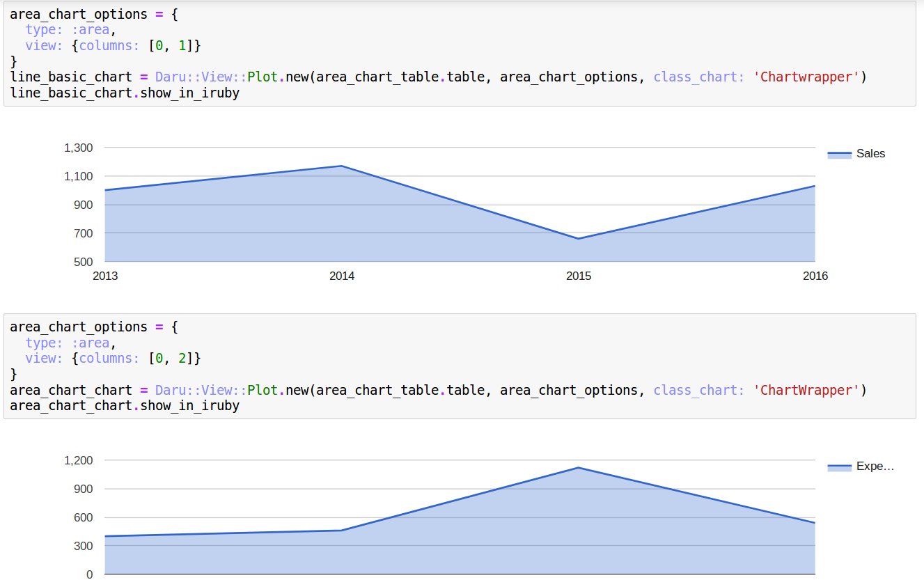Viewport: 924px width, 580px height.
Task: Click in the second code cell at 'ChartWrapper'
Action: (x=806, y=390)
